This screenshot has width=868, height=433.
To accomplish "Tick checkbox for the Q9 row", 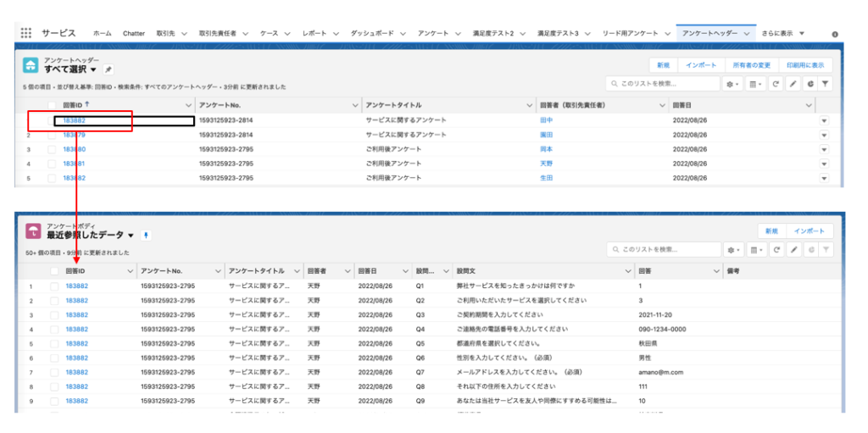I will 54,401.
